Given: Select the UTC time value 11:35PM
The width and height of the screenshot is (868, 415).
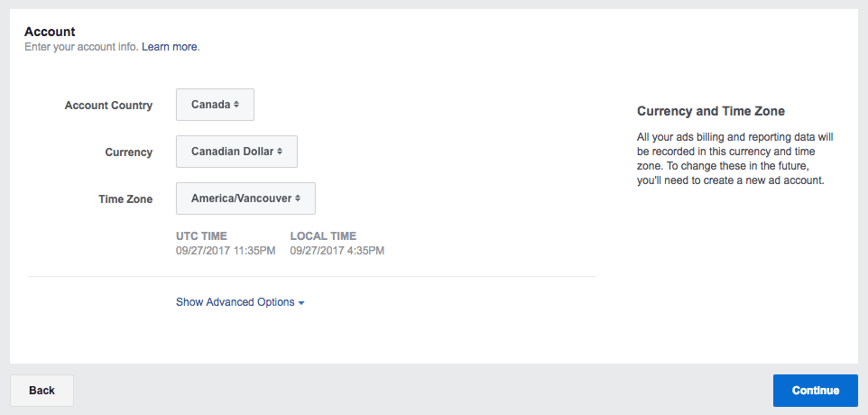Looking at the screenshot, I should click(x=254, y=251).
